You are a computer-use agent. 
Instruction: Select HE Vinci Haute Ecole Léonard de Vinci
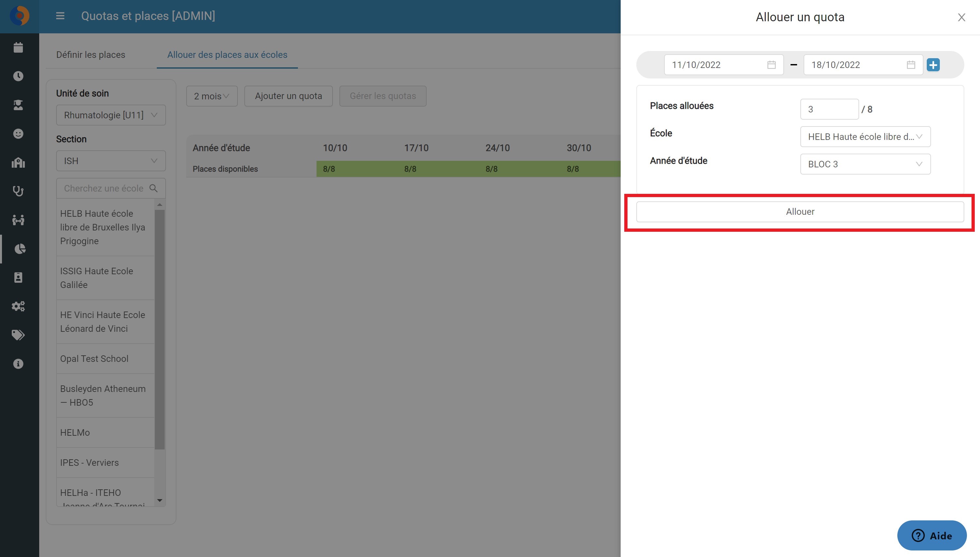click(106, 322)
